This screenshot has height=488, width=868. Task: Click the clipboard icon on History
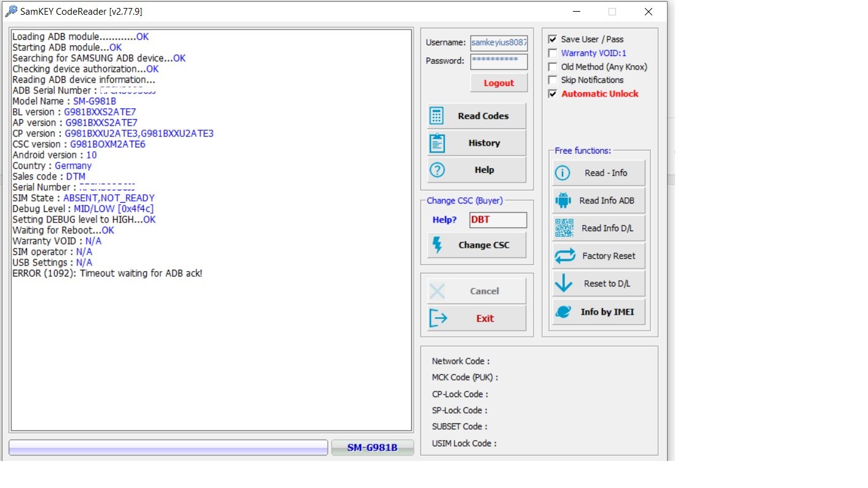pos(437,143)
